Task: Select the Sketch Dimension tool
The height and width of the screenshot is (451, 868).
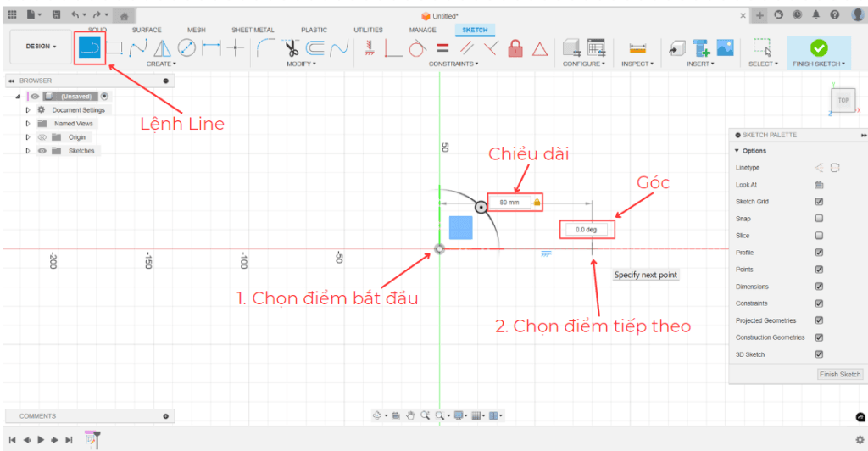Action: point(211,48)
